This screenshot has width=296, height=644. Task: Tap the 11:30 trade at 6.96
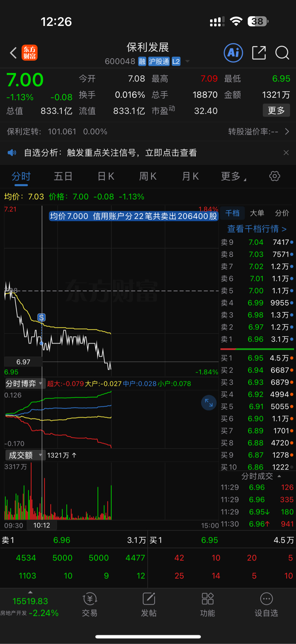coord(257,524)
